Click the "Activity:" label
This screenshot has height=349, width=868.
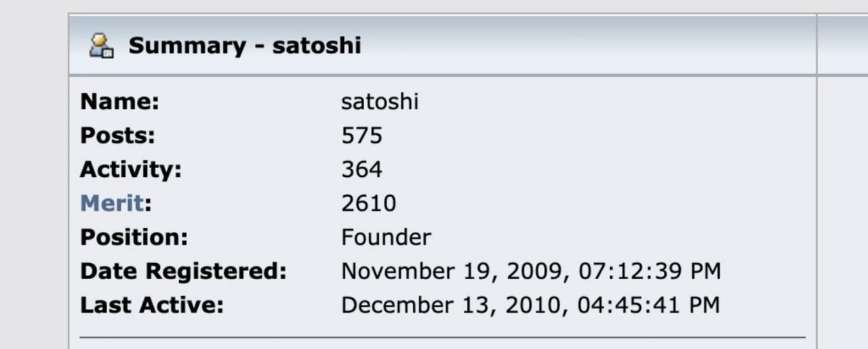pyautogui.click(x=131, y=169)
